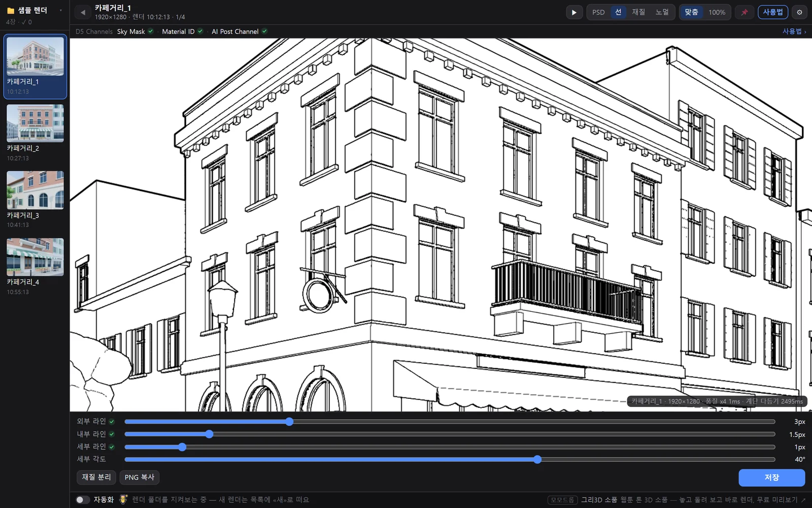Click the Material ID green check icon
The height and width of the screenshot is (508, 812).
[x=200, y=31]
